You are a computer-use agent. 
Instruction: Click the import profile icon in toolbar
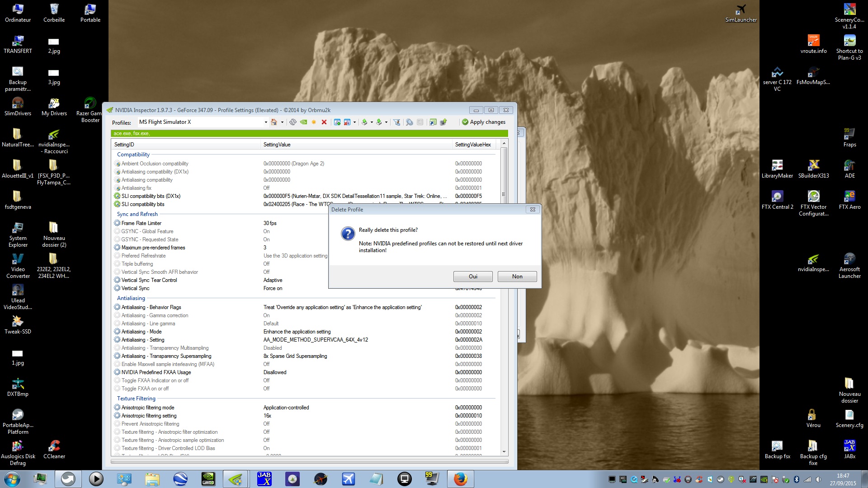point(379,122)
